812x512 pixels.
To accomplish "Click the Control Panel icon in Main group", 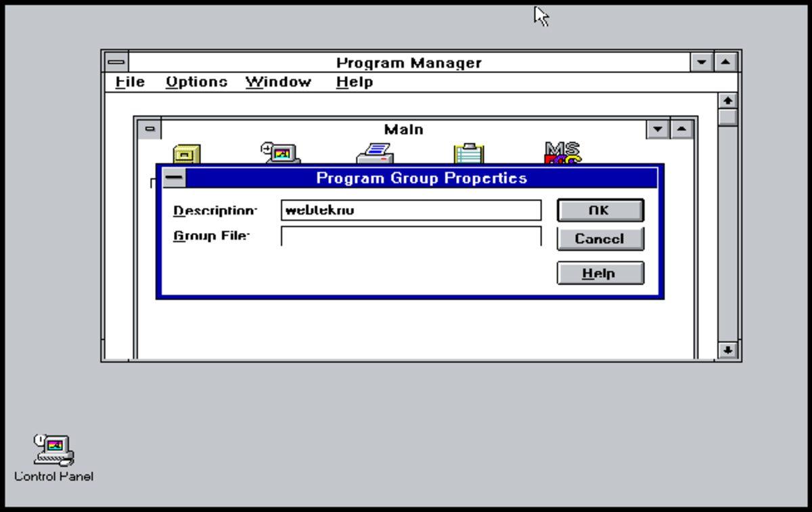I will [x=281, y=153].
